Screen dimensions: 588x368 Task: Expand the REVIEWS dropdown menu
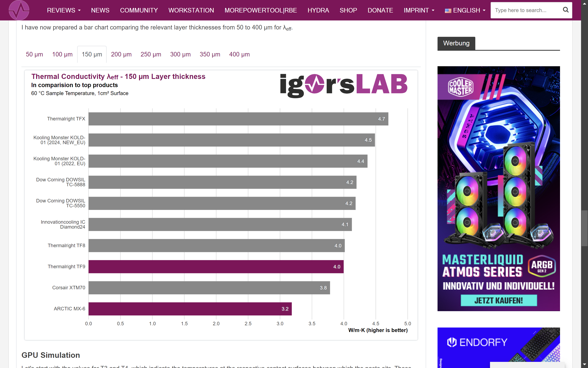(x=64, y=10)
